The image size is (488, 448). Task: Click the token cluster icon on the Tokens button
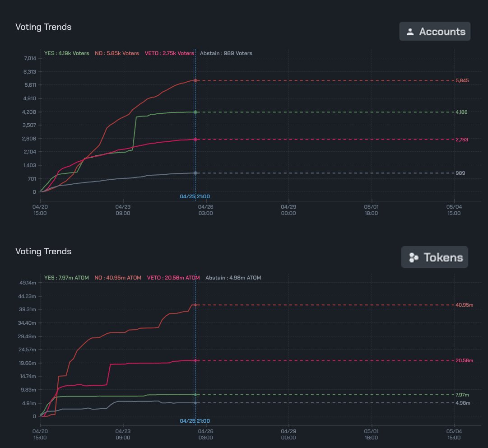(x=414, y=257)
